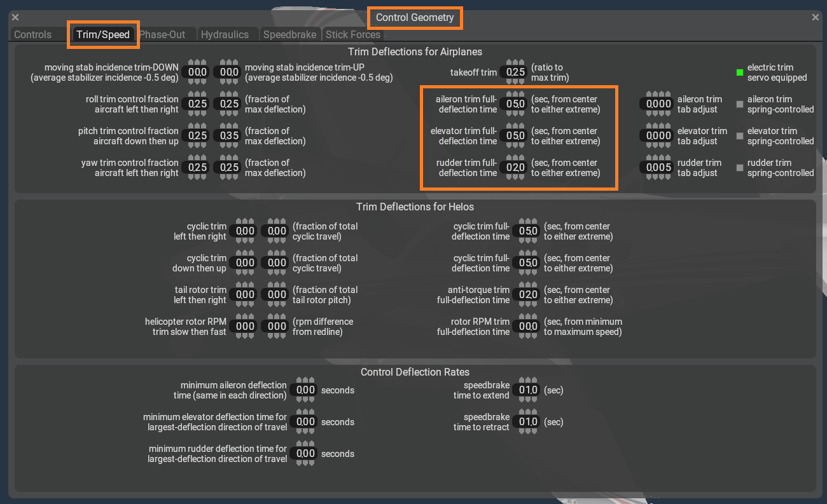Enable rudder trim spring-controlled
Image resolution: width=827 pixels, height=504 pixels.
coord(740,167)
